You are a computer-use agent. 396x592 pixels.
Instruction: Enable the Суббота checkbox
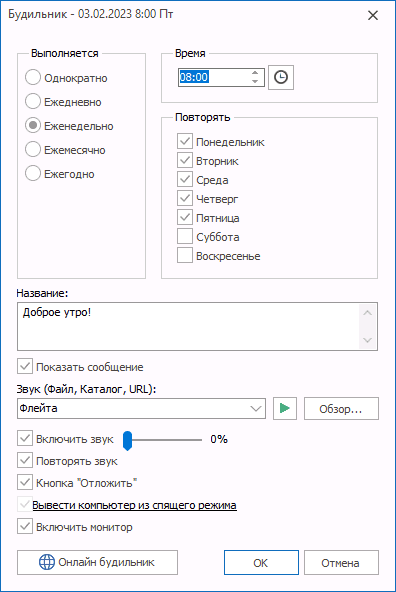(x=185, y=237)
